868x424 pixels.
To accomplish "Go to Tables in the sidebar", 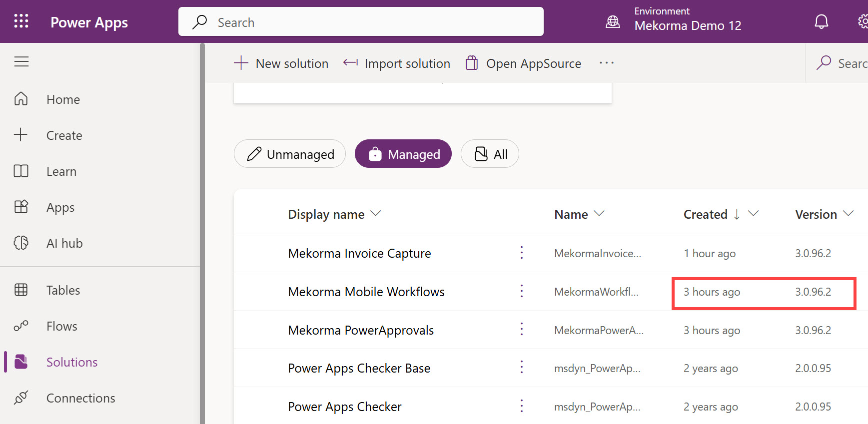I will coord(63,290).
